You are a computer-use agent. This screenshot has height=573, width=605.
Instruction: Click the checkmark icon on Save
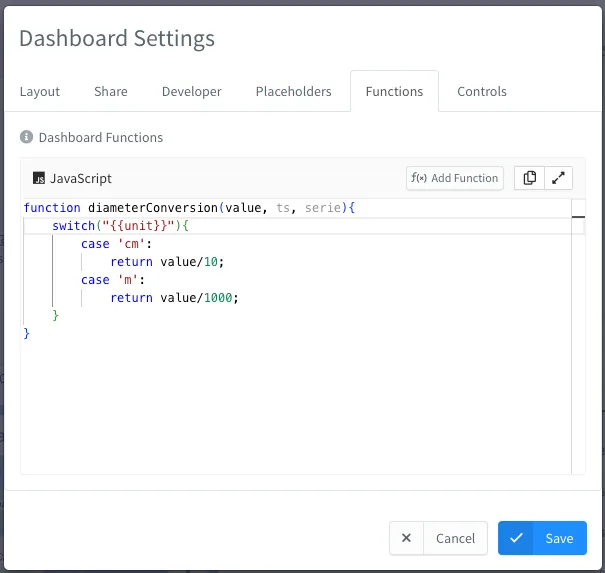516,538
